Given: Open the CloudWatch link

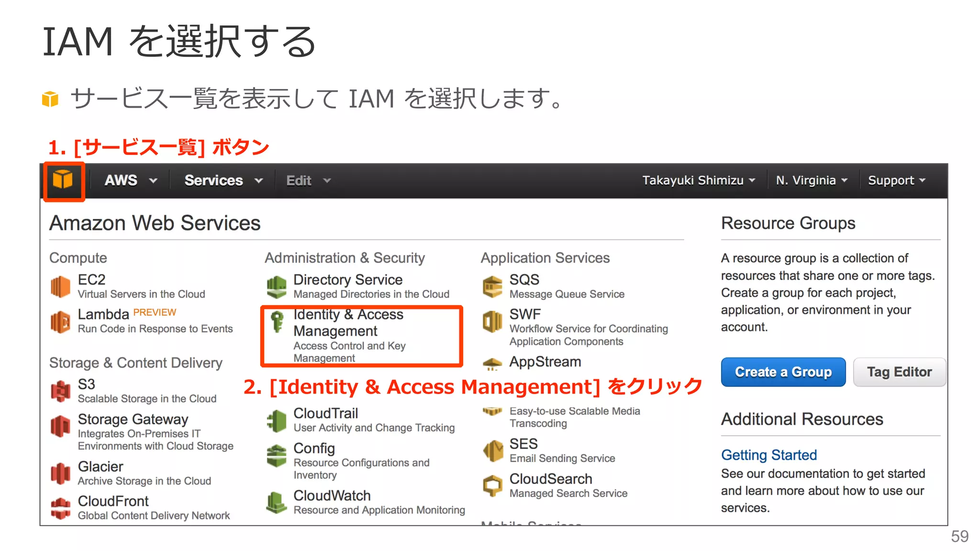Looking at the screenshot, I should 332,496.
